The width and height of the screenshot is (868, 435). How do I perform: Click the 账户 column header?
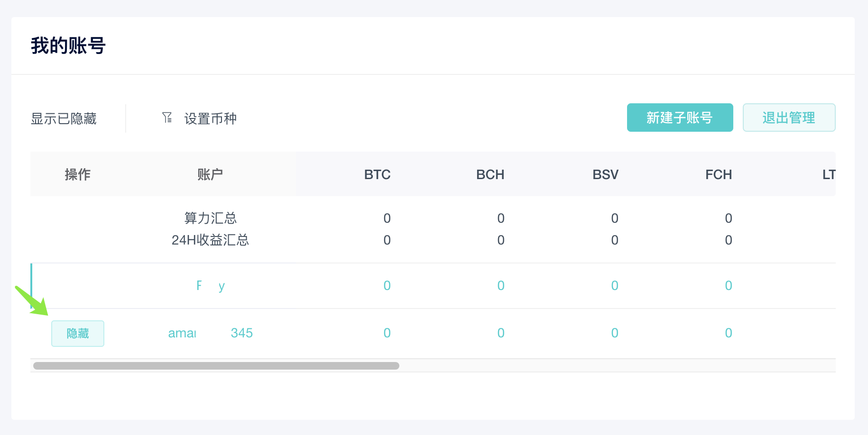pos(210,174)
